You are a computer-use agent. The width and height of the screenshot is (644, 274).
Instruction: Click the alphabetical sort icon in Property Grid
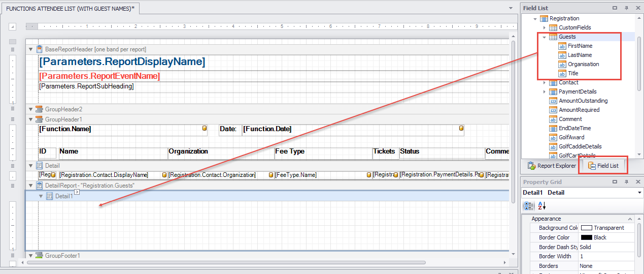click(x=541, y=206)
